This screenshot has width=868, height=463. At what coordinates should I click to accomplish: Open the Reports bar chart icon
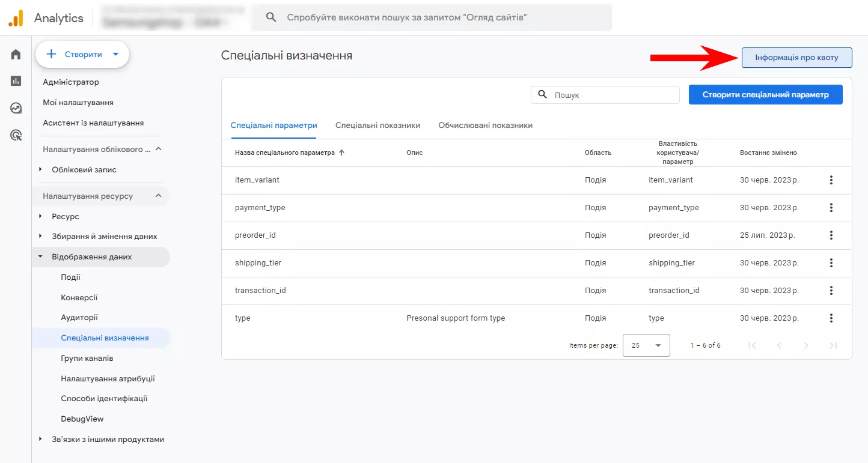tap(16, 81)
